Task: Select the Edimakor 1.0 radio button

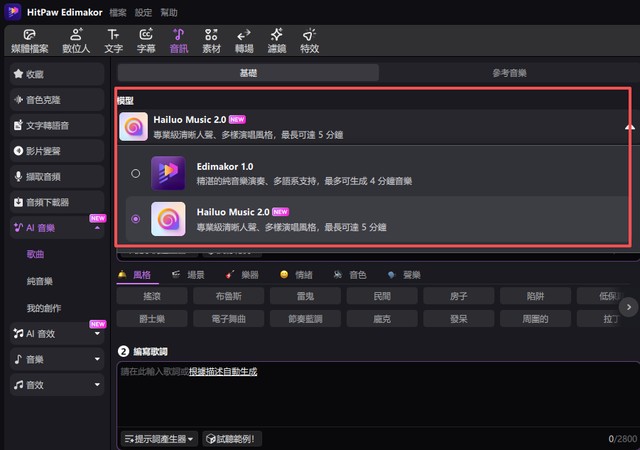Action: (136, 174)
